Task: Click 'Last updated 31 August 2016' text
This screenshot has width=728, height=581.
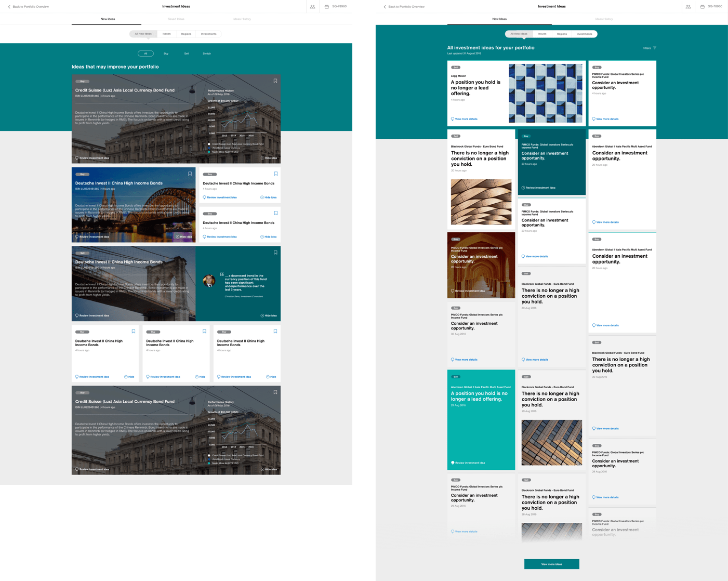Action: point(464,54)
